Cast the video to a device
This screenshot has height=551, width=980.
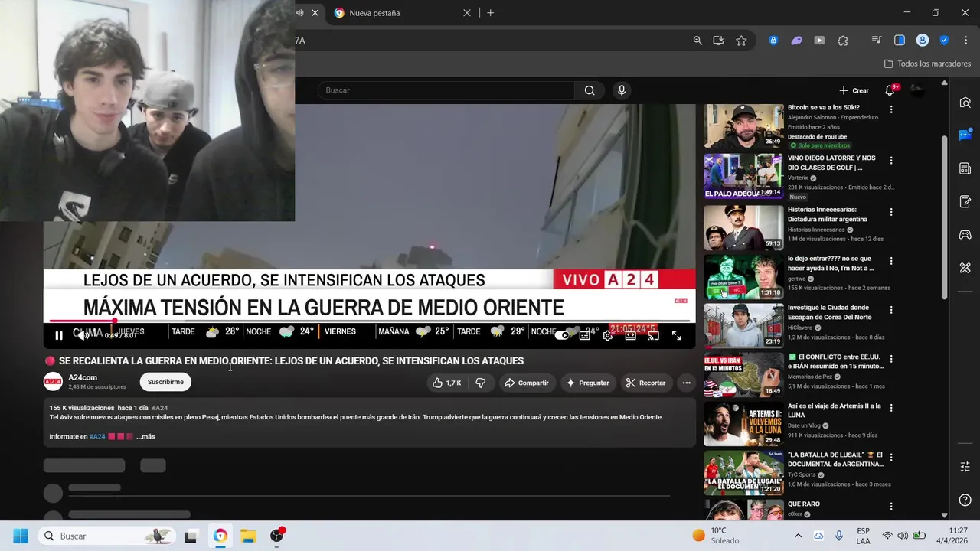click(x=653, y=335)
